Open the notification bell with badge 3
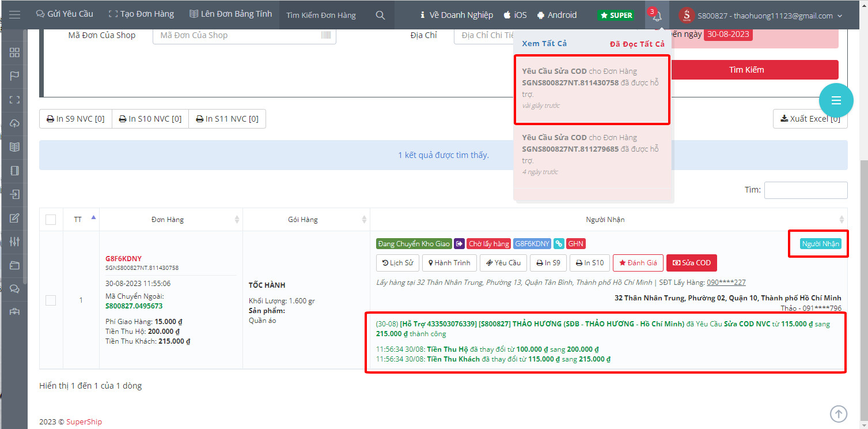The height and width of the screenshot is (429, 868). pyautogui.click(x=657, y=15)
